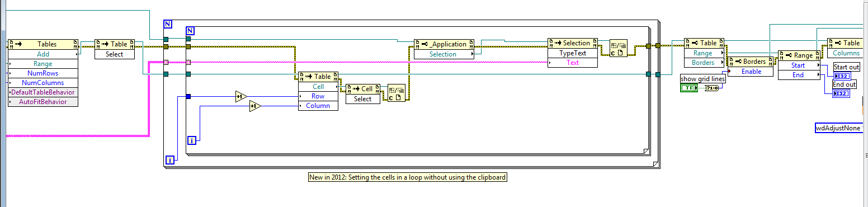Screen dimensions: 868x207
Task: Click the outer For Loop iteration i terminal
Action: point(170,161)
